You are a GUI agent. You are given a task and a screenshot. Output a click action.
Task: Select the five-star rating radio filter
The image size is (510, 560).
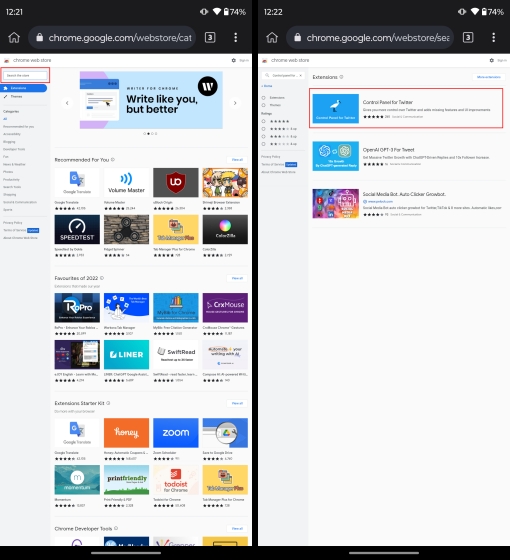pyautogui.click(x=264, y=121)
